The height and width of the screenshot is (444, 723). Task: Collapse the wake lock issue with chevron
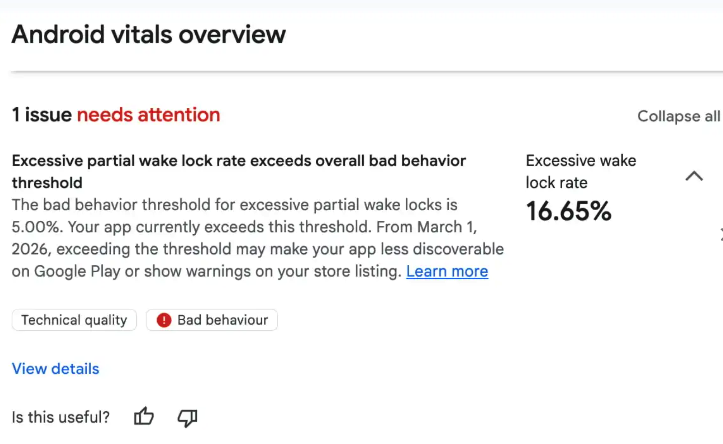(694, 176)
